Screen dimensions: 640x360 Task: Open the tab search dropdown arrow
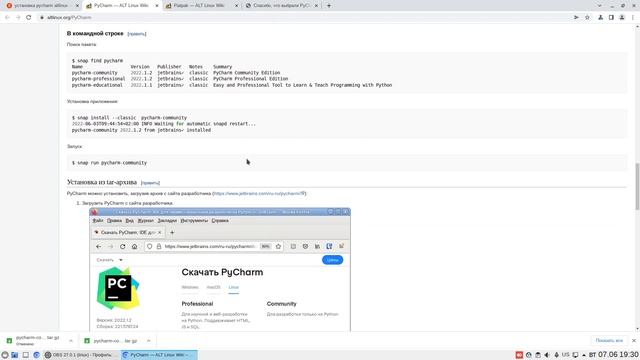600,6
